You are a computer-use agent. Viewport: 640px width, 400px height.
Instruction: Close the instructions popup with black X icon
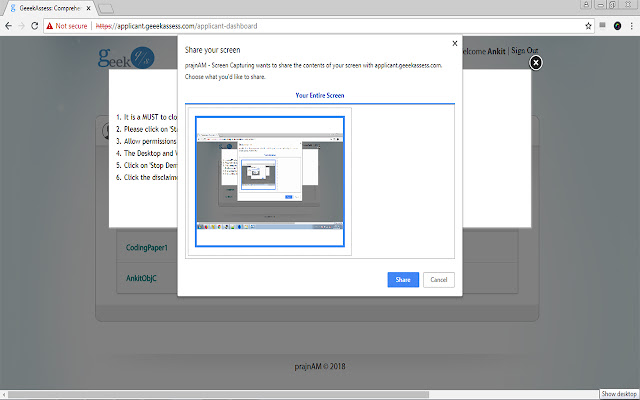click(x=536, y=63)
